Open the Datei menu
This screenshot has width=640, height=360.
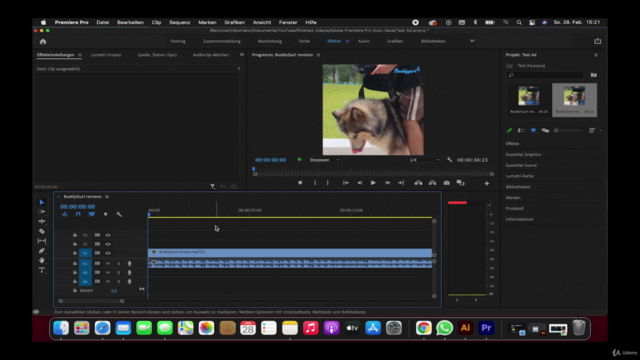click(x=102, y=22)
